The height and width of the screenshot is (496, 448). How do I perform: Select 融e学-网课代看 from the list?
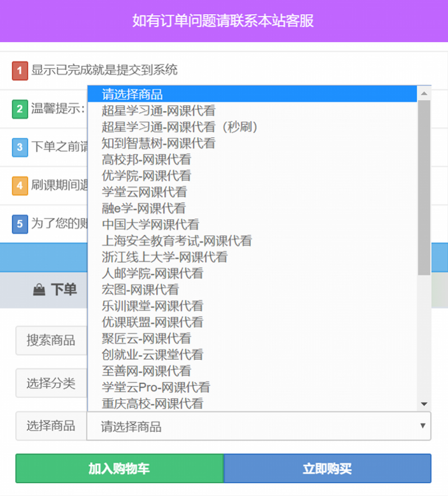click(x=144, y=208)
